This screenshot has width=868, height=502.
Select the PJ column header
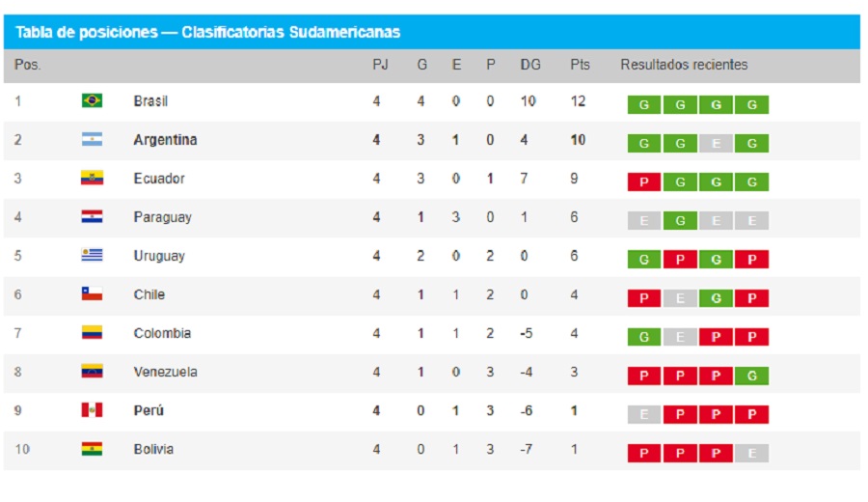(x=380, y=65)
